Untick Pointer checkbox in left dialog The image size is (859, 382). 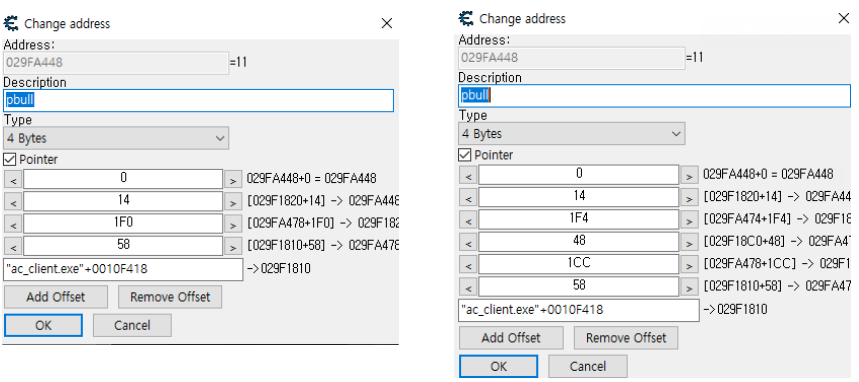click(10, 159)
